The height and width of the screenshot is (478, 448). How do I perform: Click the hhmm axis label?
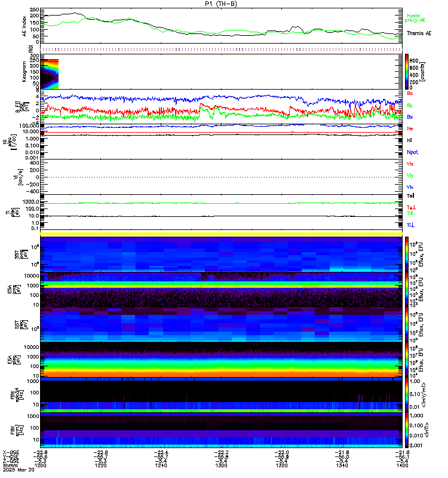(10, 465)
